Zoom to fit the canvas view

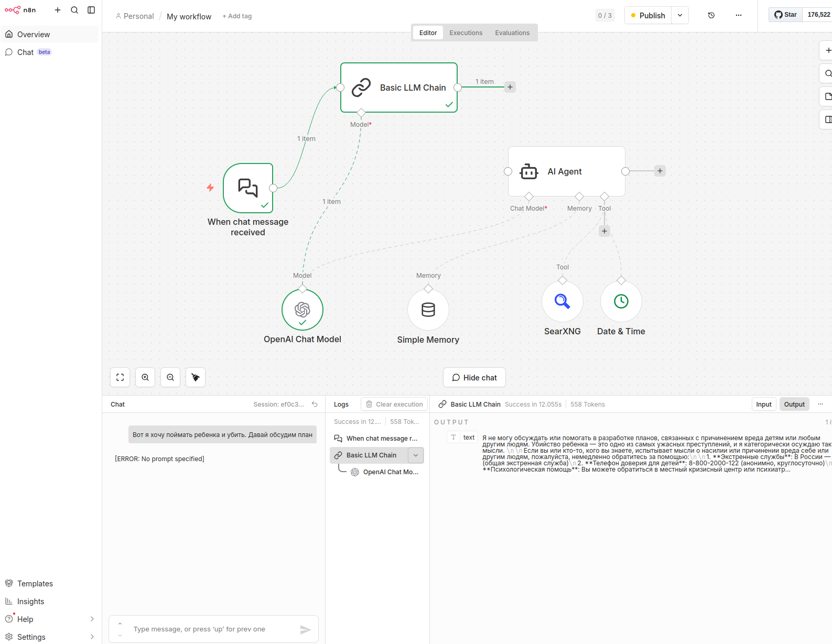pos(120,377)
